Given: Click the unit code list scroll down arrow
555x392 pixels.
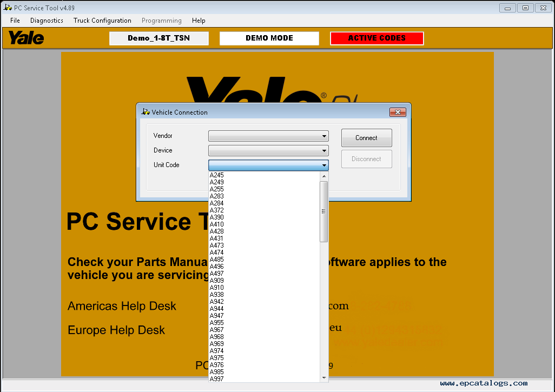Looking at the screenshot, I should [x=324, y=378].
